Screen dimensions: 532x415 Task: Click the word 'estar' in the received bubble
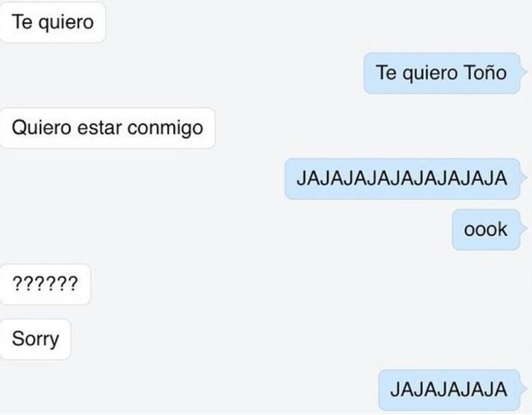(99, 128)
